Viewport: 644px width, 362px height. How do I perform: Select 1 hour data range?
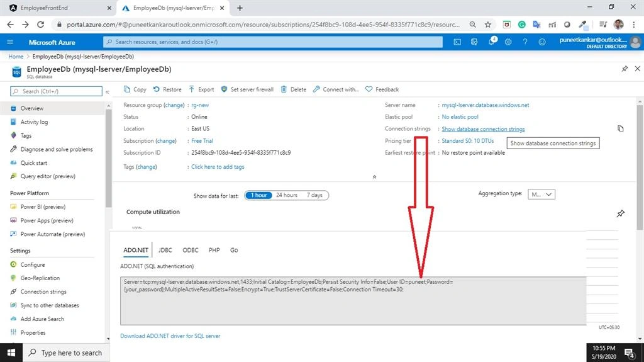point(258,195)
